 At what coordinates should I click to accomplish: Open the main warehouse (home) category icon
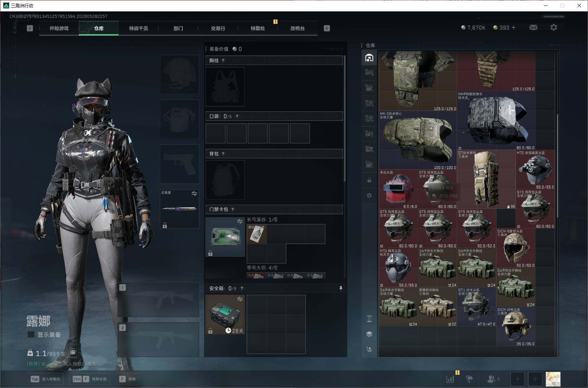369,58
